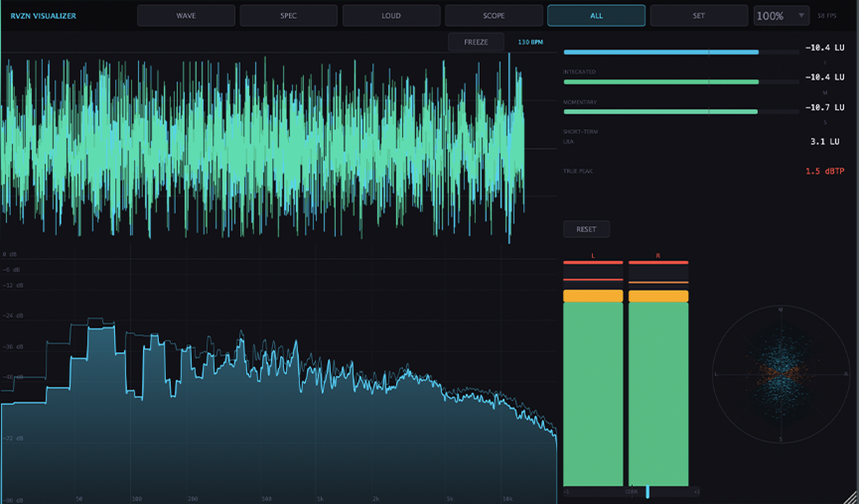Click the window resize grip icon
Image resolution: width=859 pixels, height=504 pixels.
851,497
